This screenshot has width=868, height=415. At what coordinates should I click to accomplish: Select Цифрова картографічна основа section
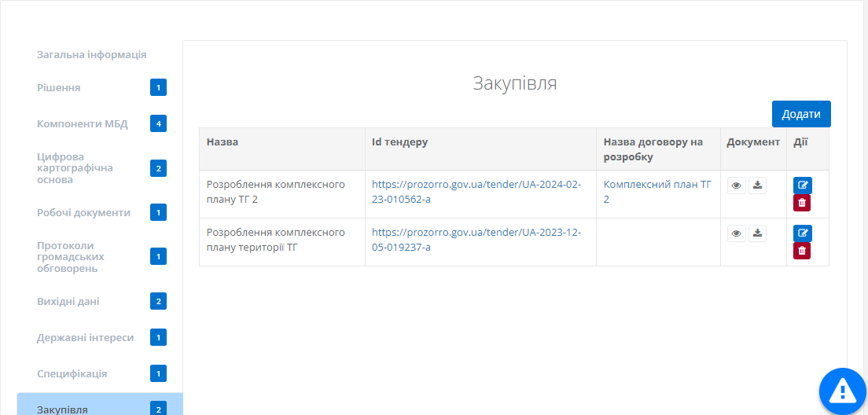click(x=75, y=168)
